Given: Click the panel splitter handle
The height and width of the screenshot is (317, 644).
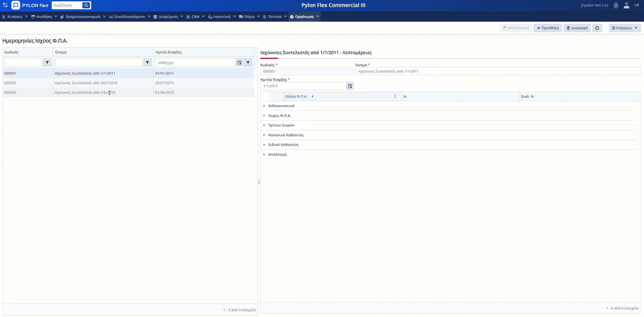Looking at the screenshot, I should (x=259, y=182).
